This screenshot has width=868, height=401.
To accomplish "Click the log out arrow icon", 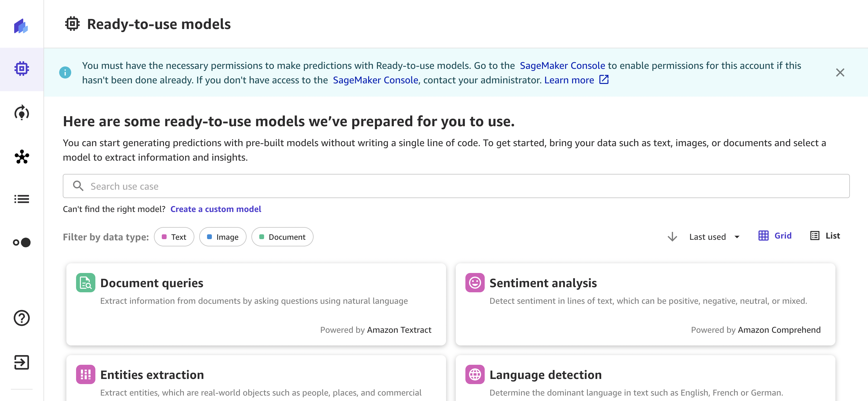I will (21, 362).
